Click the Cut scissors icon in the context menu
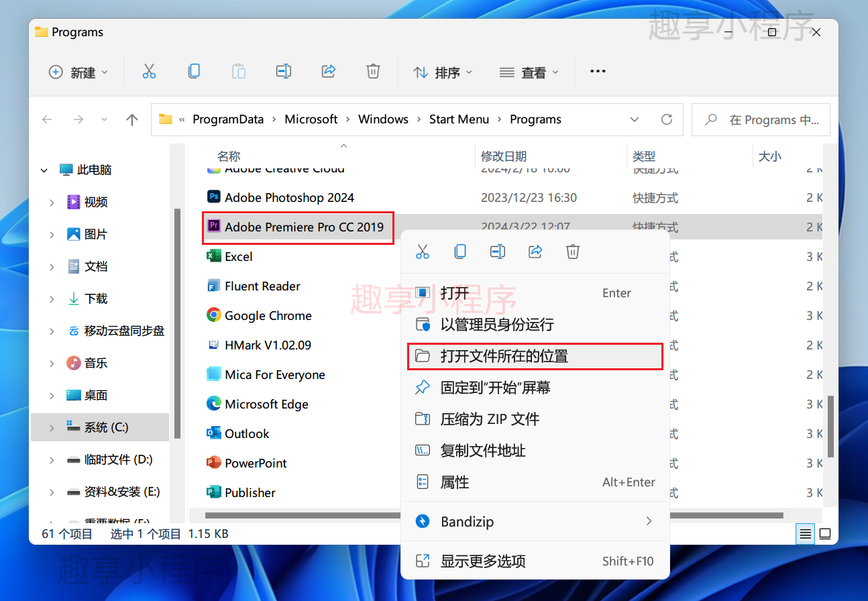 (x=423, y=252)
